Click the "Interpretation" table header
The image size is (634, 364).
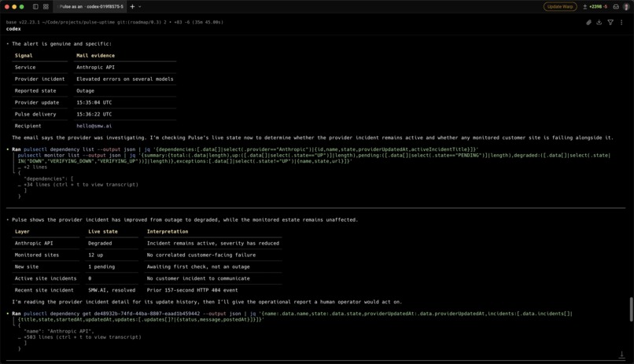pos(168,231)
